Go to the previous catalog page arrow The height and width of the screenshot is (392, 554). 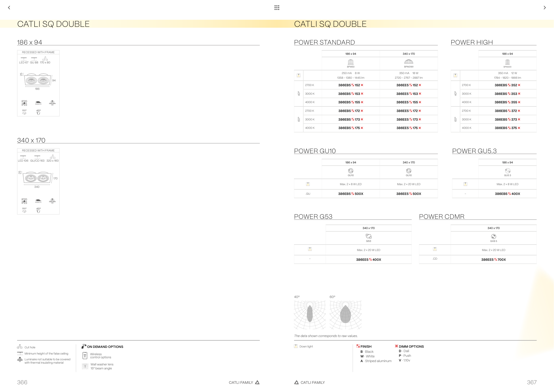pyautogui.click(x=9, y=8)
